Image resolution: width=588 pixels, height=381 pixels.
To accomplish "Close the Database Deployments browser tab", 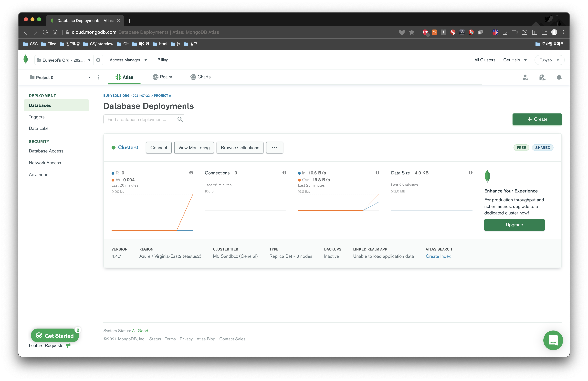I will click(x=118, y=21).
